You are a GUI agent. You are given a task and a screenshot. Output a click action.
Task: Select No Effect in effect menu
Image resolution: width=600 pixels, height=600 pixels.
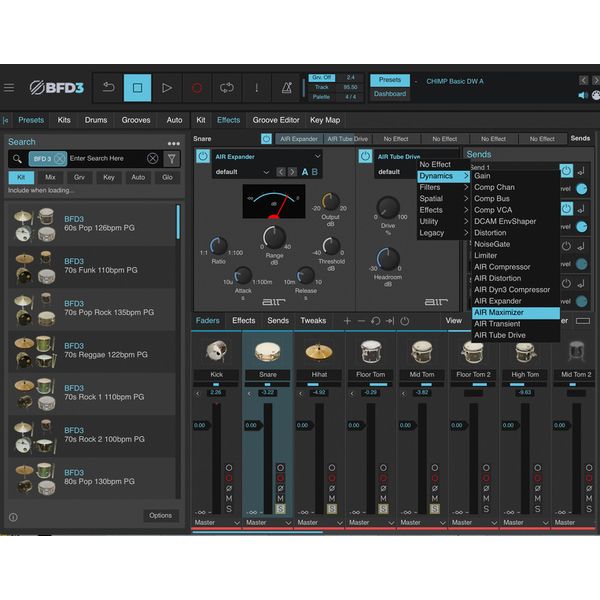tap(443, 165)
